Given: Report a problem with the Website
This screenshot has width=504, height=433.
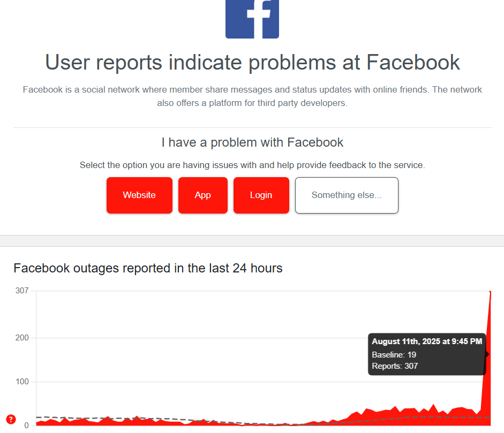Looking at the screenshot, I should coord(139,195).
